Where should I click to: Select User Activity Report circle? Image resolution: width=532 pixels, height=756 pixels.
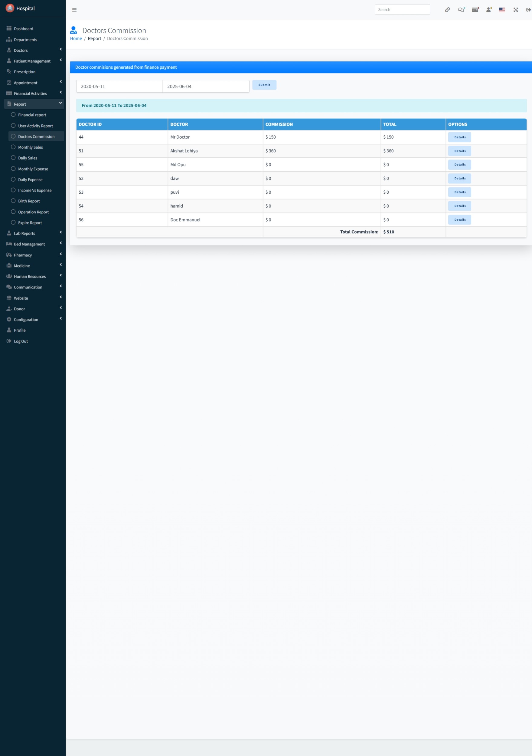13,126
